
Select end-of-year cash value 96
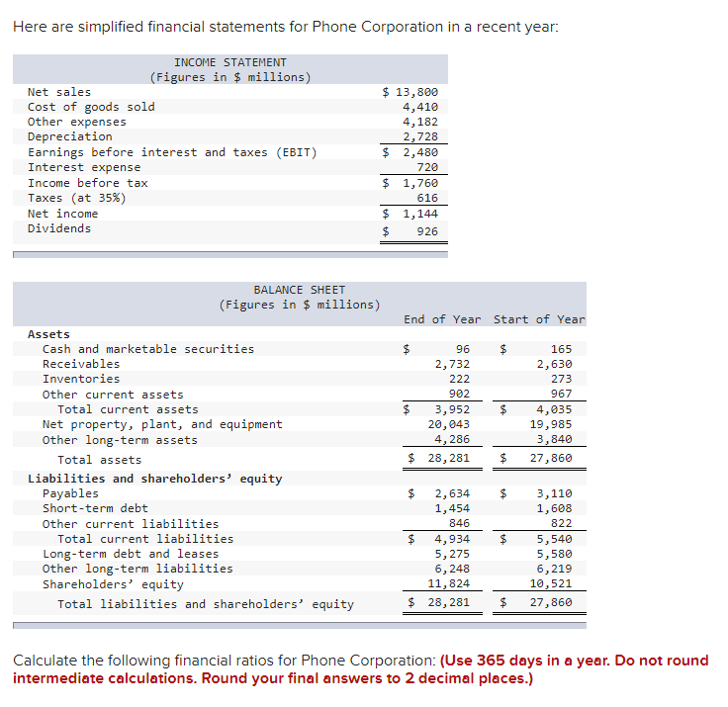click(463, 349)
